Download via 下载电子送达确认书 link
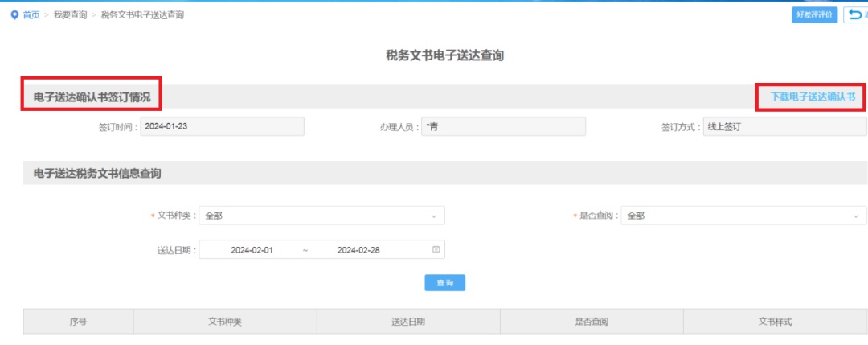This screenshot has width=868, height=345. click(812, 97)
